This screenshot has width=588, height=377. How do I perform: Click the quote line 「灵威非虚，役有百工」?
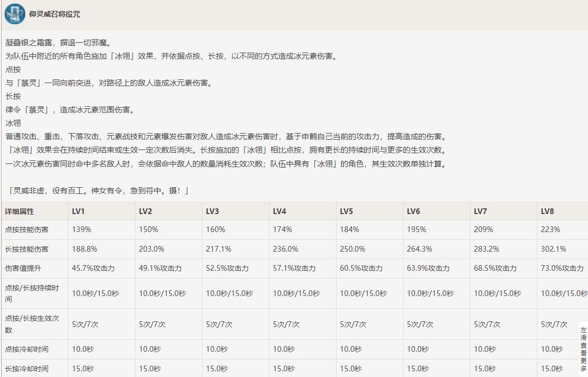pyautogui.click(x=97, y=191)
